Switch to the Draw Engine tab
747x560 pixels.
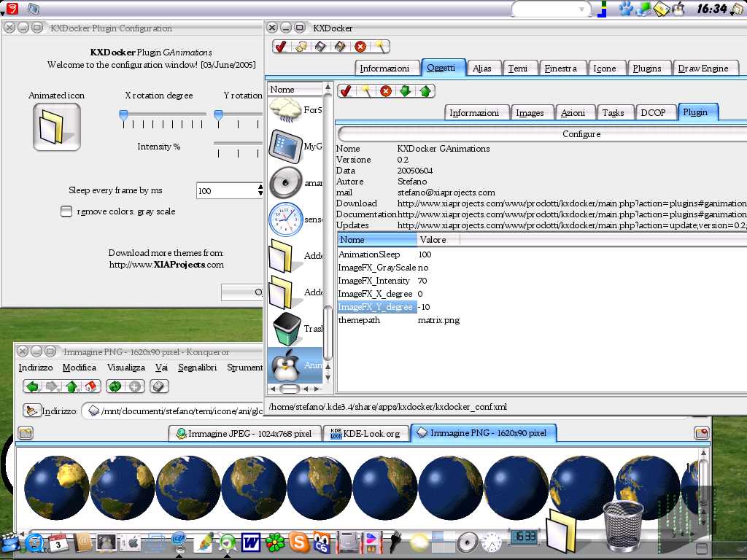tap(703, 68)
